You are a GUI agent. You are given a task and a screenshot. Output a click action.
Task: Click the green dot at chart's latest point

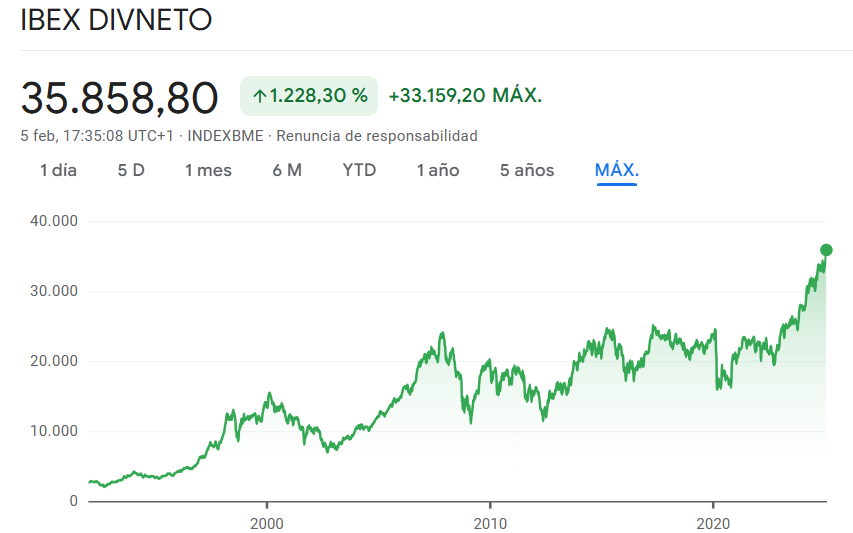pos(826,250)
